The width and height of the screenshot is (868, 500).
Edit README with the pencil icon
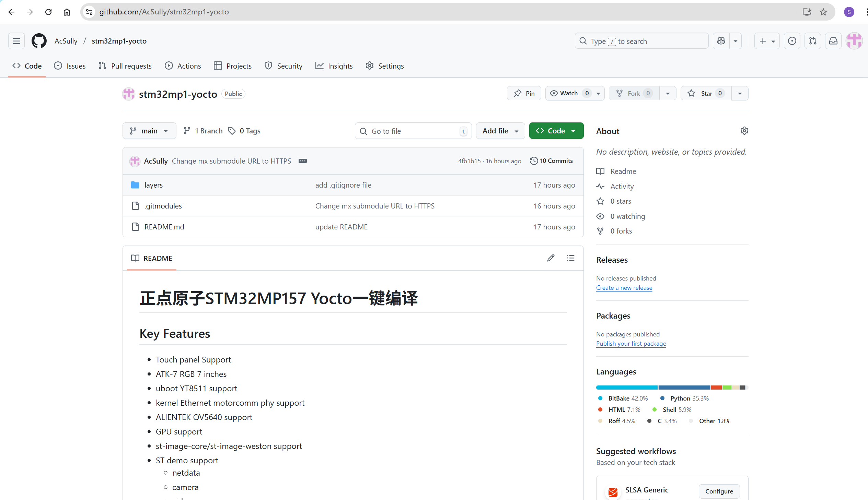[551, 258]
